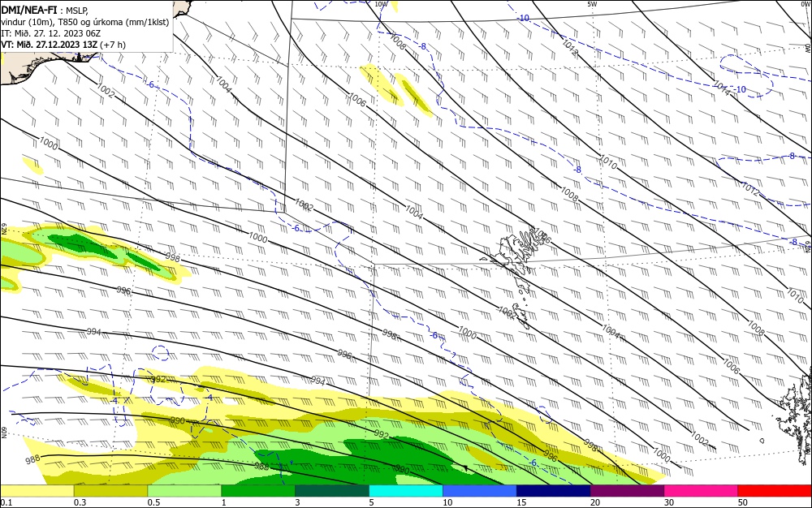Click the light green 0.5 legend swatch
This screenshot has height=508, width=812.
tap(184, 491)
